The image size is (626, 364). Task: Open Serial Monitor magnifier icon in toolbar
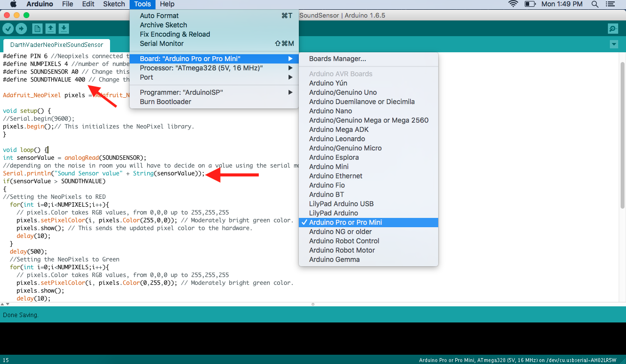coord(613,28)
